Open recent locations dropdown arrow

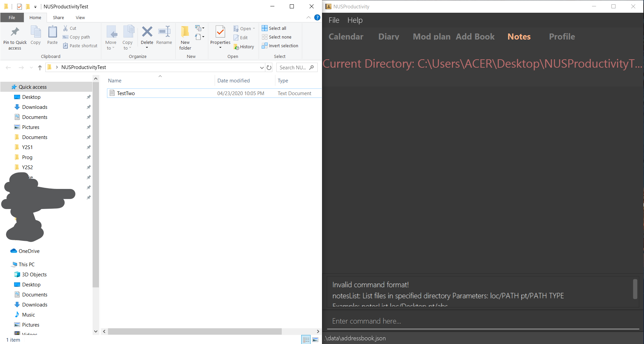(x=31, y=67)
